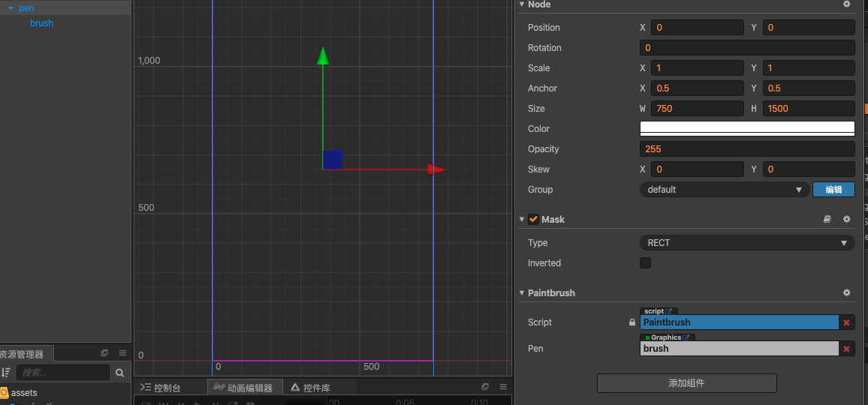868x405 pixels.
Task: Open the script link icon above Paintbrush
Action: (x=668, y=311)
